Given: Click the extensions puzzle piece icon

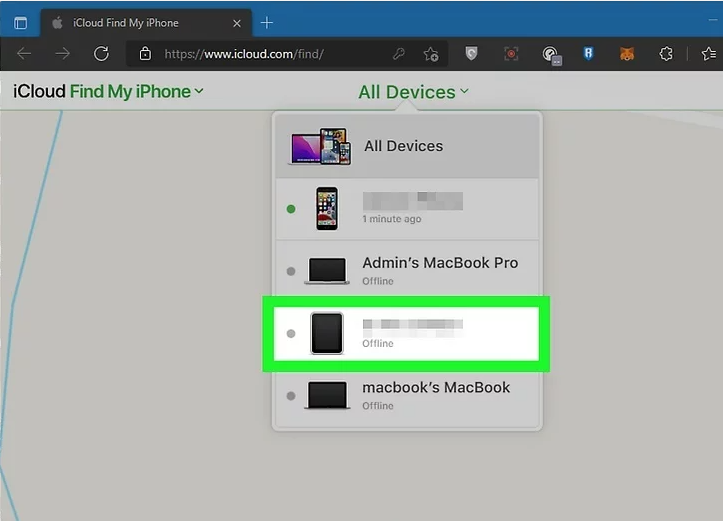Looking at the screenshot, I should tap(664, 54).
